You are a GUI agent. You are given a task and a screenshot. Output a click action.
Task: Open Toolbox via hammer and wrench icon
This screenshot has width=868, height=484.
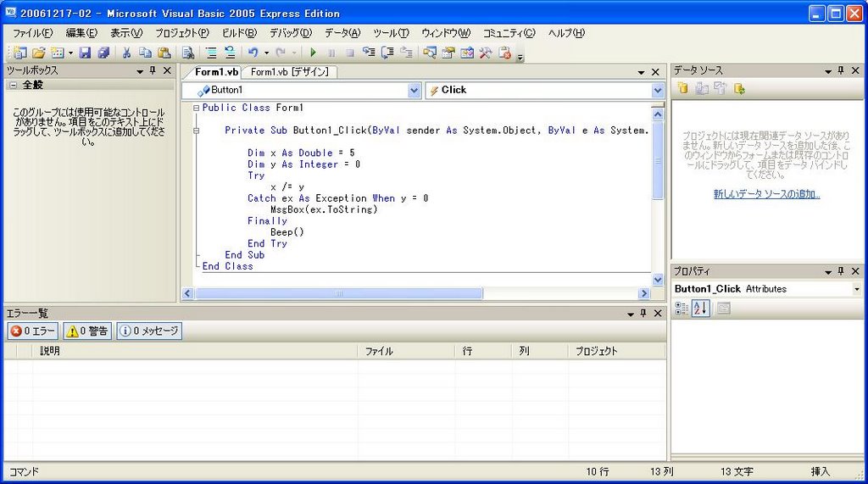coord(486,53)
